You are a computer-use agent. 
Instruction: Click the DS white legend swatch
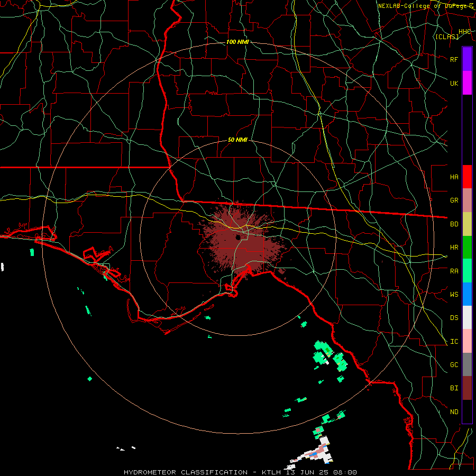[467, 317]
